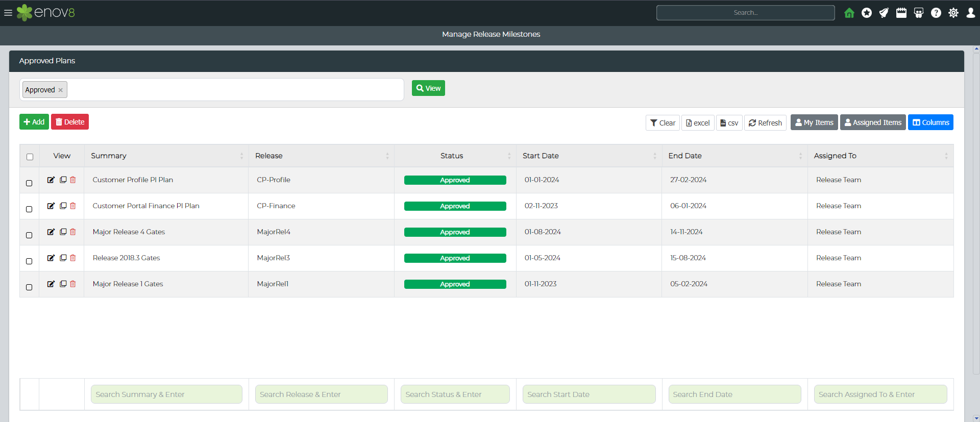This screenshot has width=980, height=422.
Task: Open the hamburger navigation menu
Action: (8, 13)
